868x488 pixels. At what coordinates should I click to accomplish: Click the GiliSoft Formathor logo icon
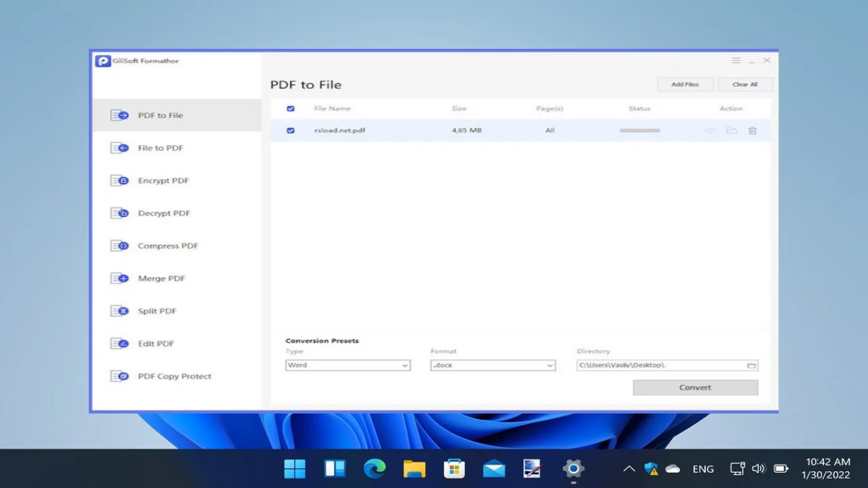pyautogui.click(x=103, y=61)
